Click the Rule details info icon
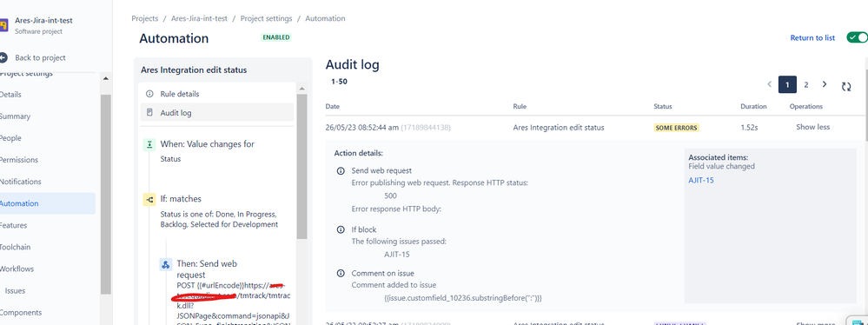The width and height of the screenshot is (868, 325). (149, 94)
